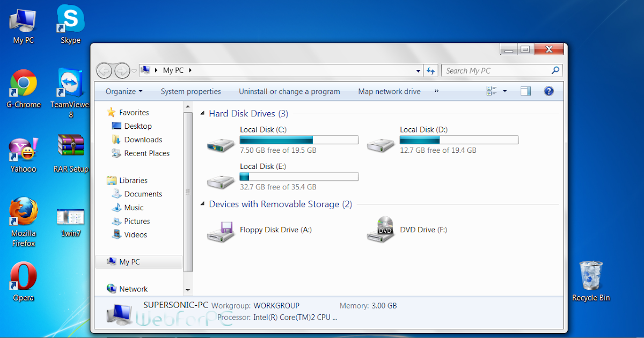Open the Yahooo messenger desktop icon

click(23, 155)
